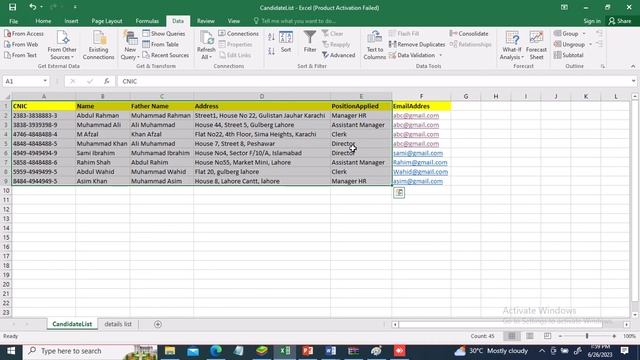Screen dimensions: 640x360
Task: Open the Outline dialog launcher
Action: click(x=603, y=66)
